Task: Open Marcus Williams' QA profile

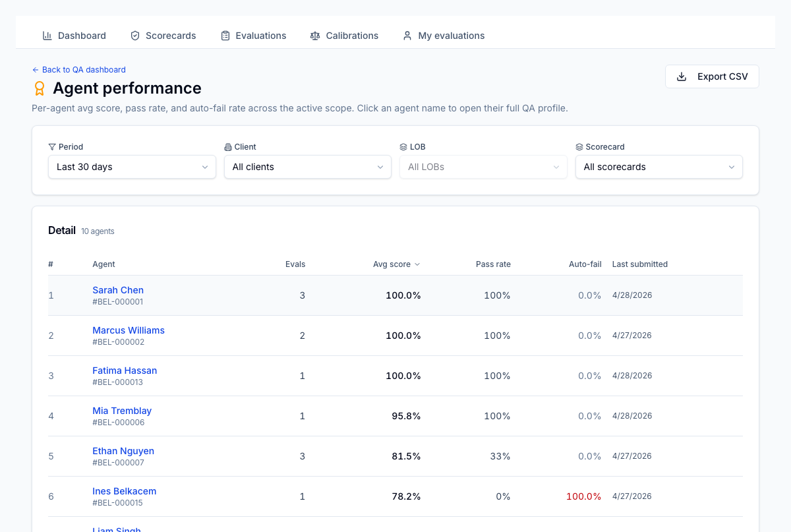Action: click(x=129, y=330)
